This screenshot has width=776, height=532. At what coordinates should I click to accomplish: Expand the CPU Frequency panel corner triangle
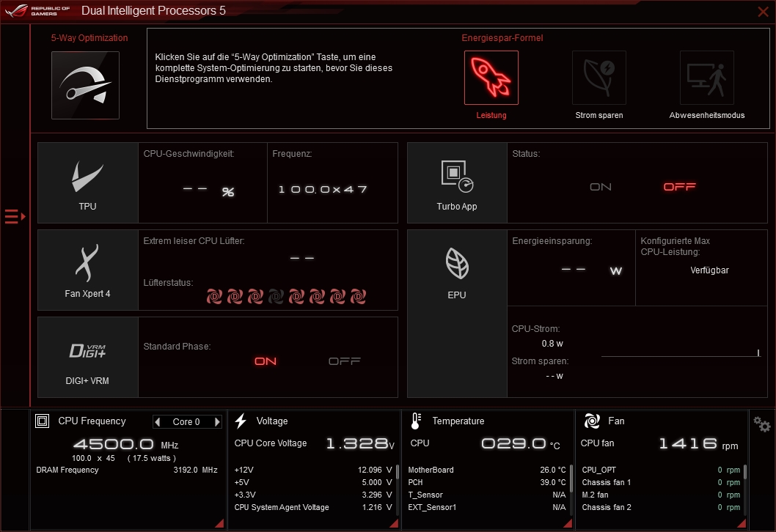click(x=219, y=524)
